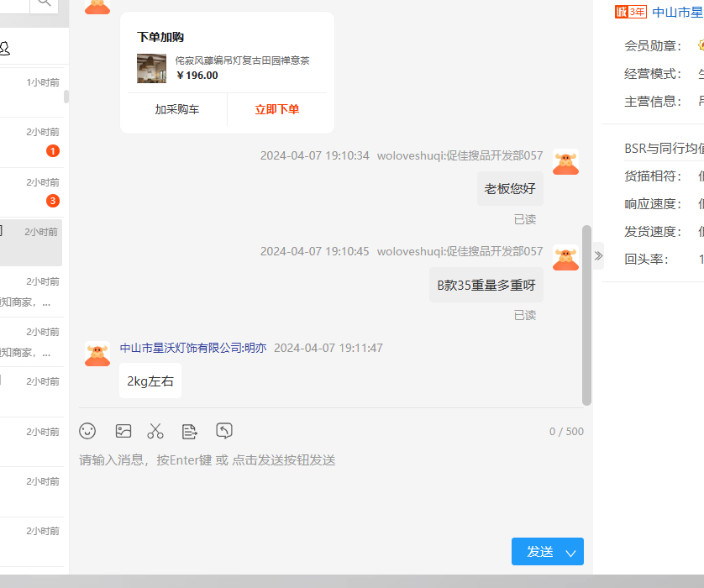Click 立即下单 to order now

point(276,109)
